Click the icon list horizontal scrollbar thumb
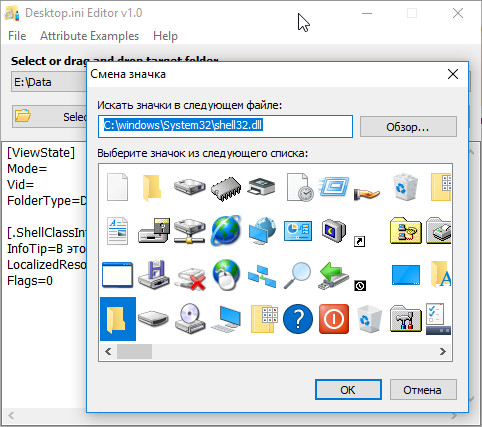Viewport: 482px width, 427px height. pos(134,352)
